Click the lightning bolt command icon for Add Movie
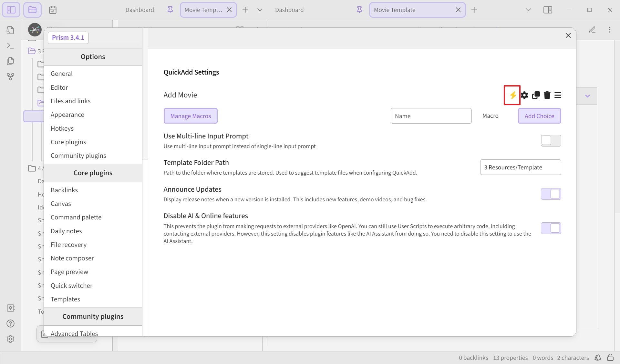The width and height of the screenshot is (620, 364). [x=512, y=95]
